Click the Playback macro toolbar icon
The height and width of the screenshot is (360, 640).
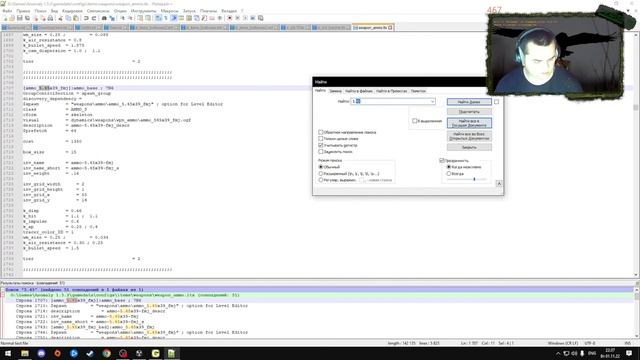click(x=245, y=18)
